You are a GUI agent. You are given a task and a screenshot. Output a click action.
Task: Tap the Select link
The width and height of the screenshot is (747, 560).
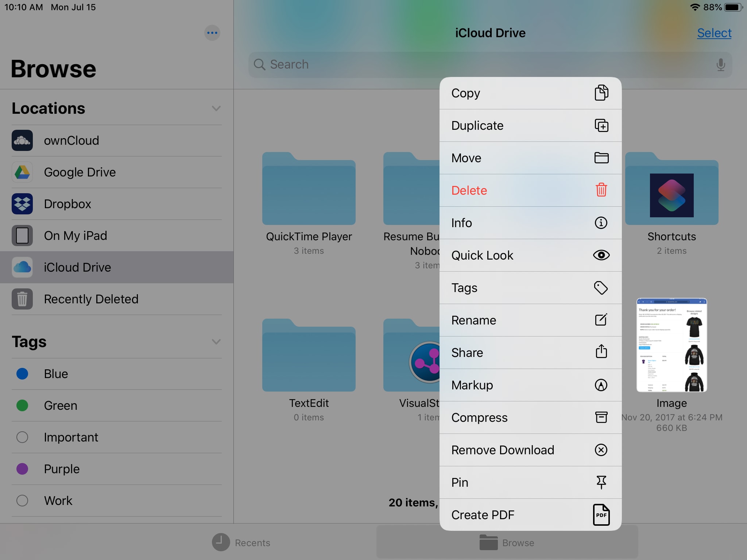714,33
